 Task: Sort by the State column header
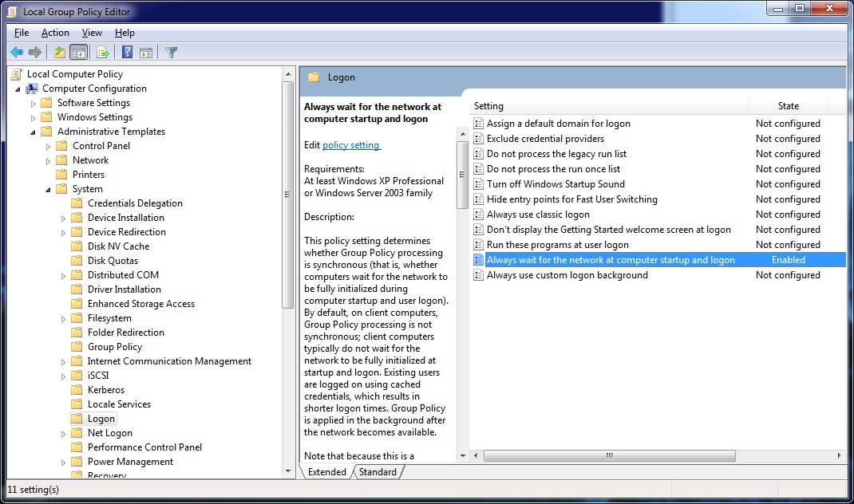pyautogui.click(x=788, y=106)
